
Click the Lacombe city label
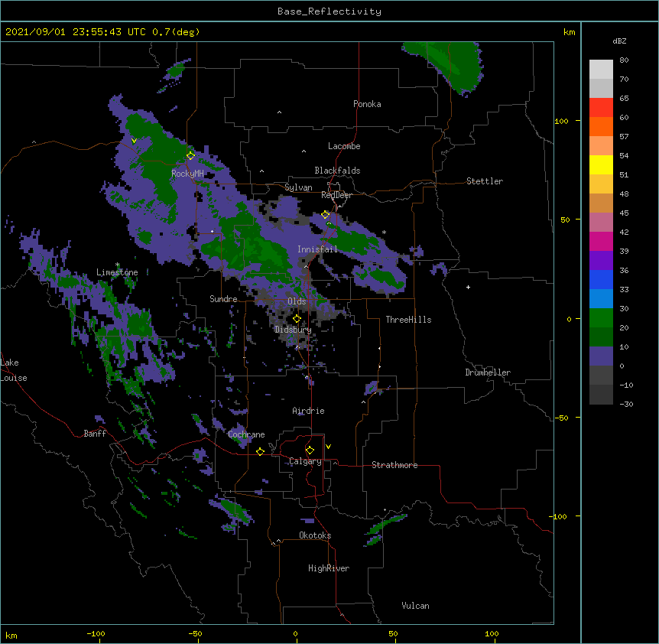click(344, 146)
